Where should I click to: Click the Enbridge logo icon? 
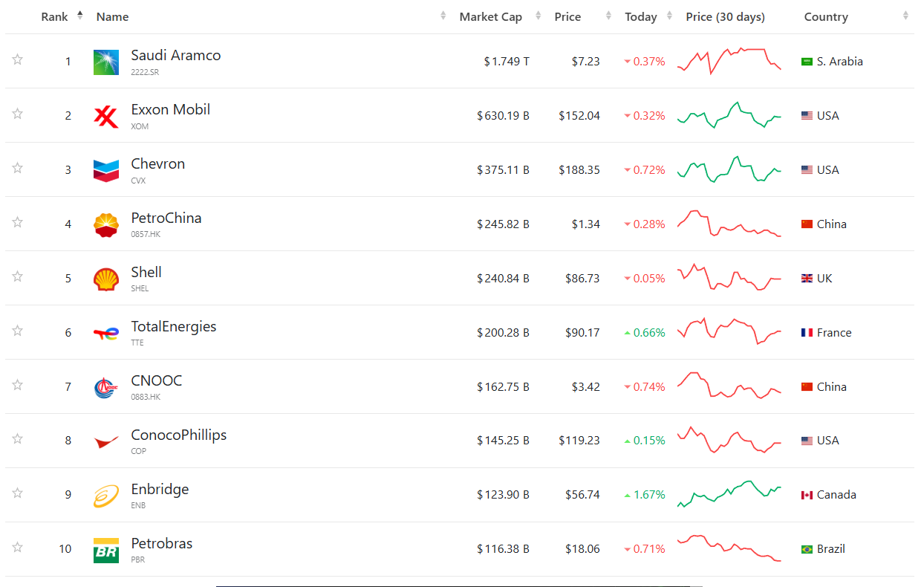[x=106, y=496]
